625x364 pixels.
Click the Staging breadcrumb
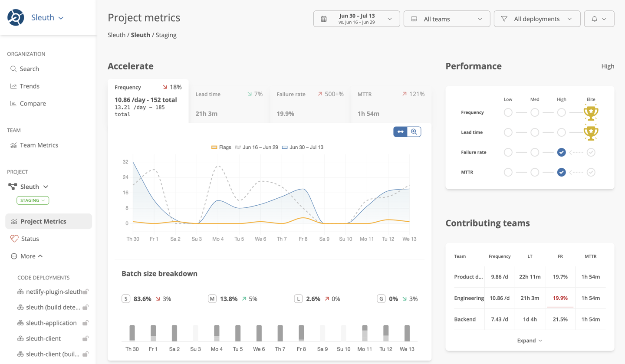pos(166,35)
